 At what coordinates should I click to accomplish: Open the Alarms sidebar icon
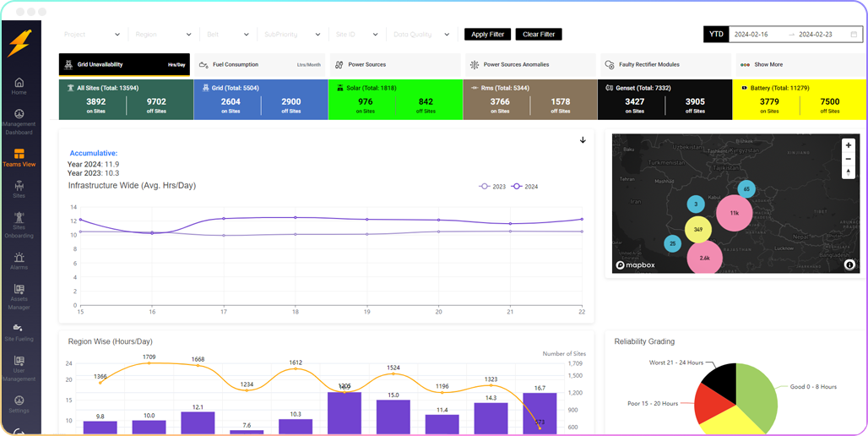pyautogui.click(x=19, y=260)
